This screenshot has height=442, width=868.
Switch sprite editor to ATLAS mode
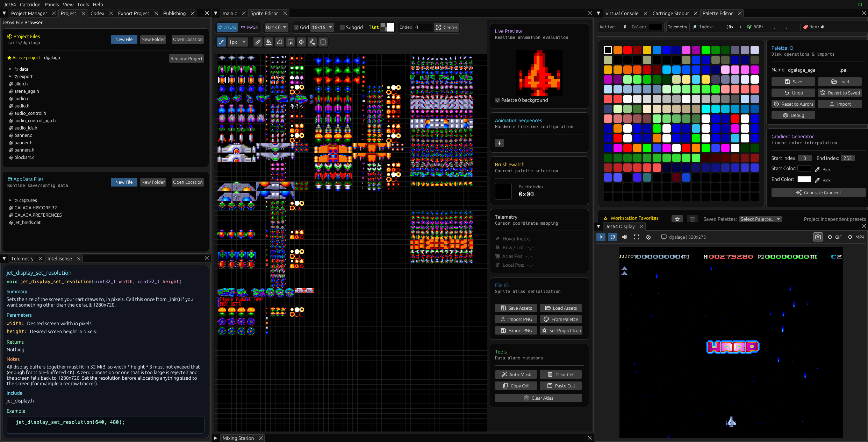coord(227,27)
